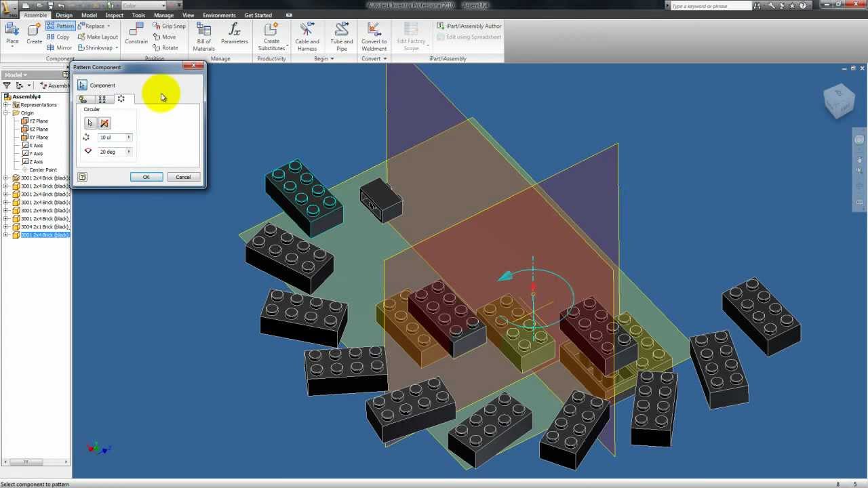Click the keyword or phrase search box
The image size is (868, 488).
(x=711, y=5)
